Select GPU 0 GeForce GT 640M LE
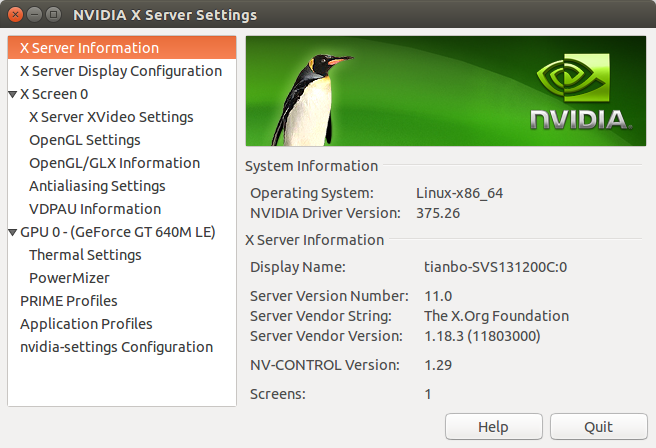The image size is (656, 448). 122,232
